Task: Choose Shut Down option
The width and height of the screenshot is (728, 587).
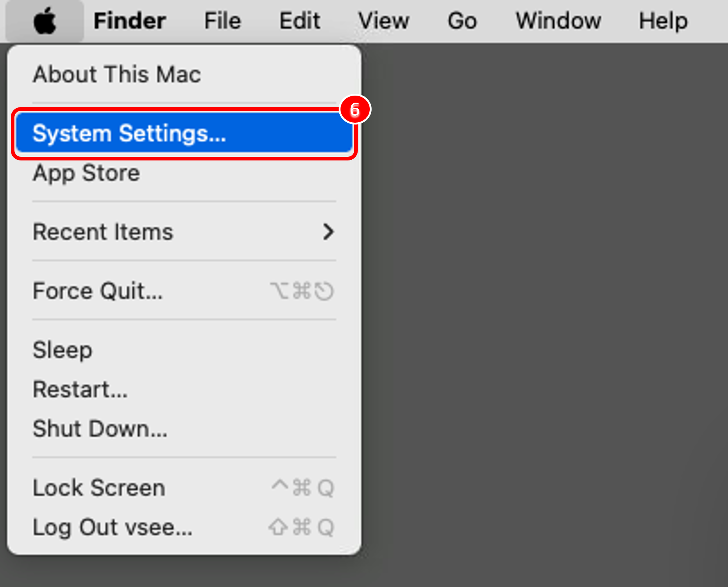Action: pos(100,429)
